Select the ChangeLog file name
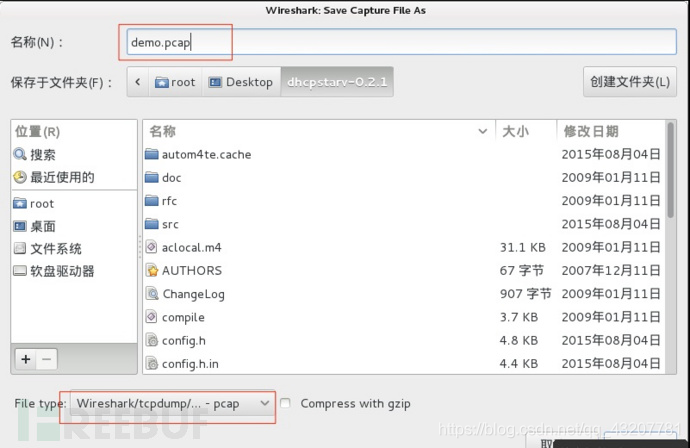The width and height of the screenshot is (690, 448). click(x=194, y=294)
